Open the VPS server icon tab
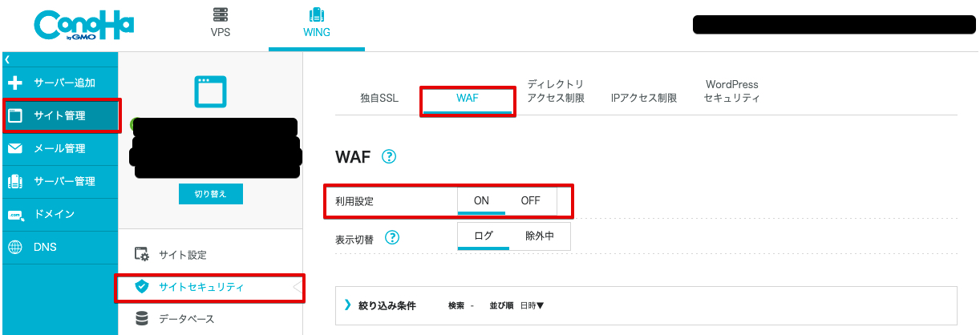The width and height of the screenshot is (980, 335). 221,15
